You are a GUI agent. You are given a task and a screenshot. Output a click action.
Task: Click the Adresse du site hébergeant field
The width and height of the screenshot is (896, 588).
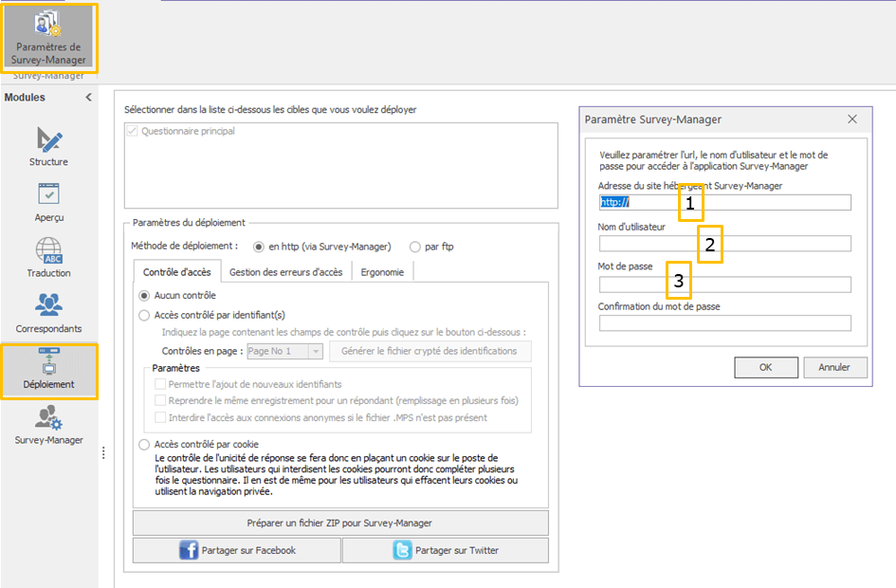[x=724, y=202]
